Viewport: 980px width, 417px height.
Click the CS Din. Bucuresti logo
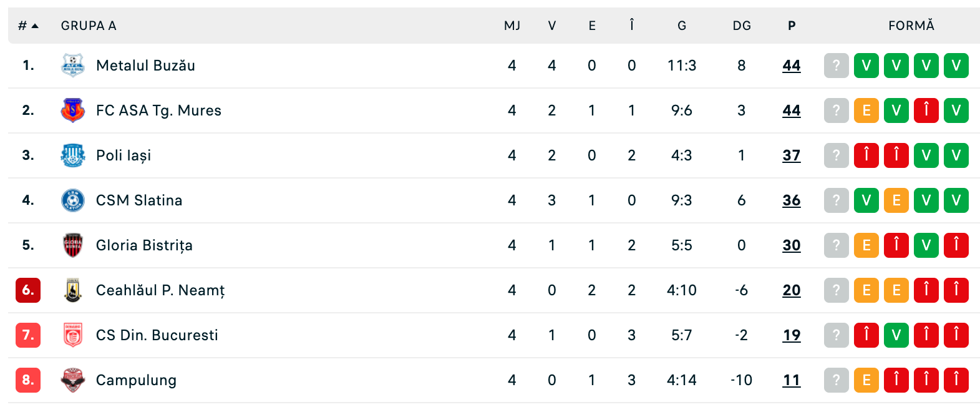tap(73, 335)
